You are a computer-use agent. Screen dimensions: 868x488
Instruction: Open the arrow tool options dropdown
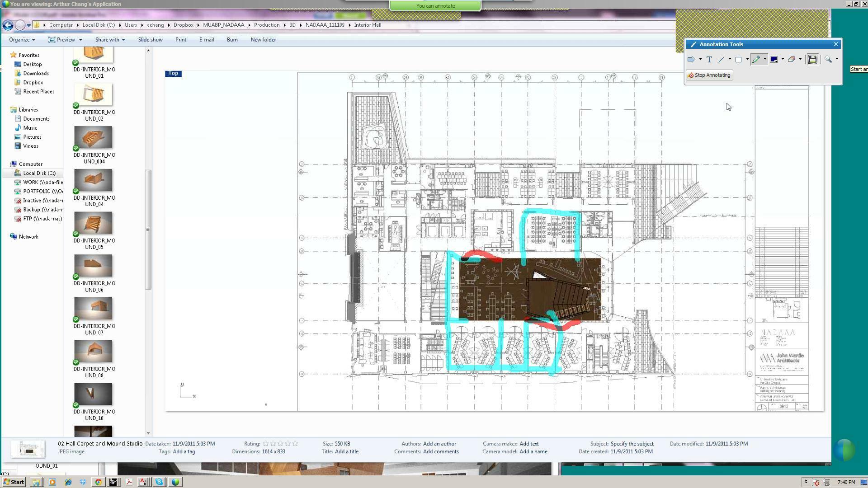click(x=700, y=59)
